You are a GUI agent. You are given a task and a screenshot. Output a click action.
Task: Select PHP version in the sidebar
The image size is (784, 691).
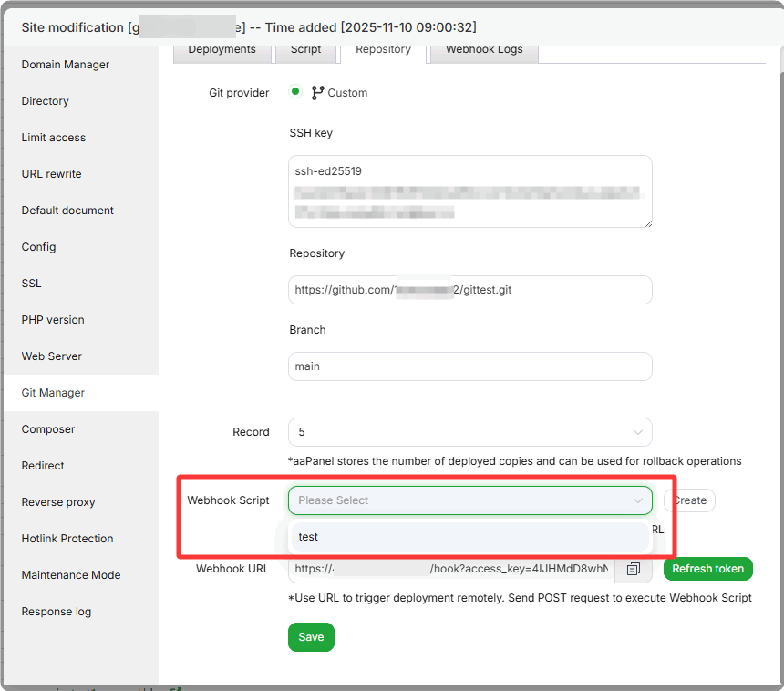click(x=53, y=320)
